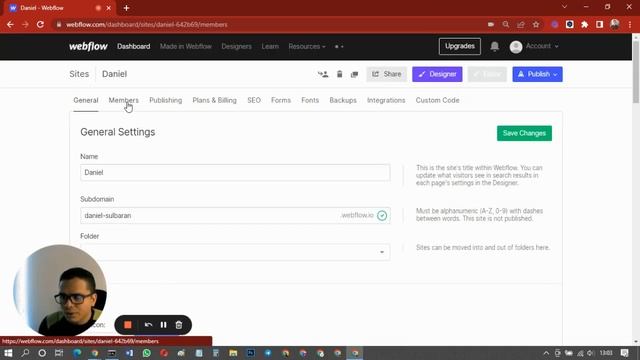The image size is (640, 360).
Task: Click the duplicate site icon
Action: [354, 74]
